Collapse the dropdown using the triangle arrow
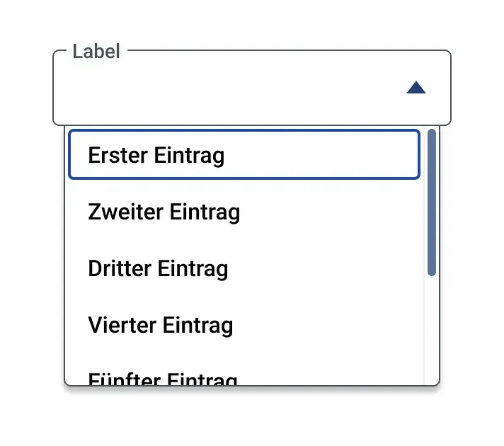504x446 pixels. coord(416,88)
